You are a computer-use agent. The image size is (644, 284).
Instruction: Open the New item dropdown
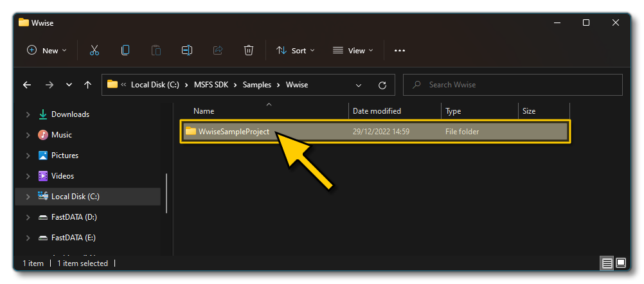coord(46,50)
